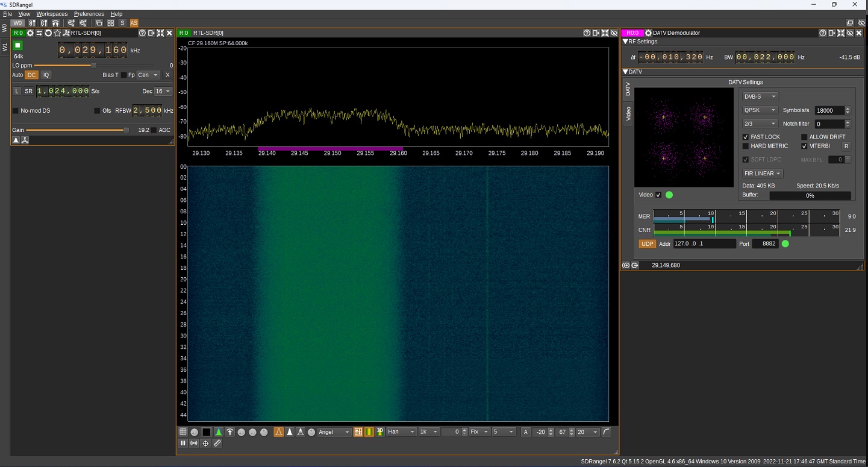Viewport: 868px width, 467px height.
Task: Click the cascade sub-windows icon
Action: pyautogui.click(x=99, y=23)
